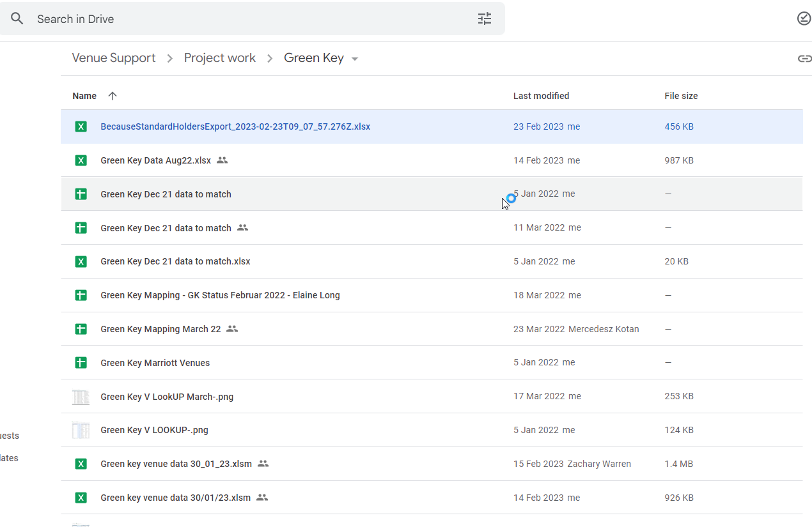
Task: Go to Venue Support breadcrumb
Action: click(114, 58)
